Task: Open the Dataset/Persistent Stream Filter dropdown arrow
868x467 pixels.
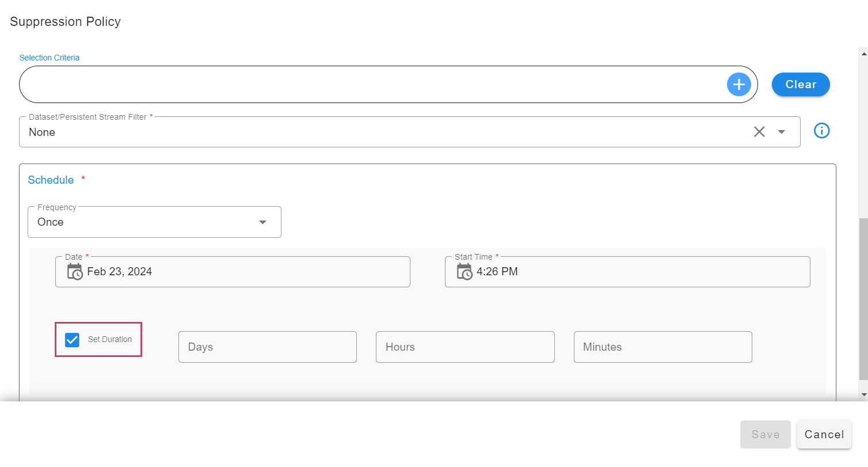Action: coord(781,132)
